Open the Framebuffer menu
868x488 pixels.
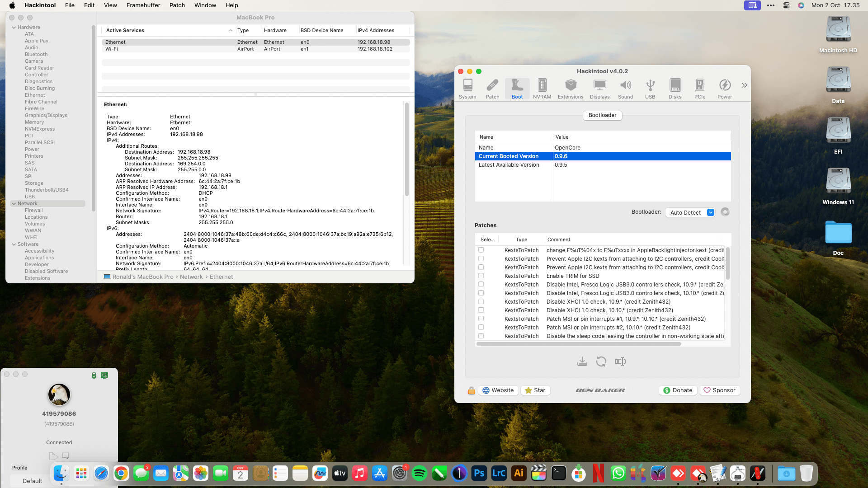(143, 5)
